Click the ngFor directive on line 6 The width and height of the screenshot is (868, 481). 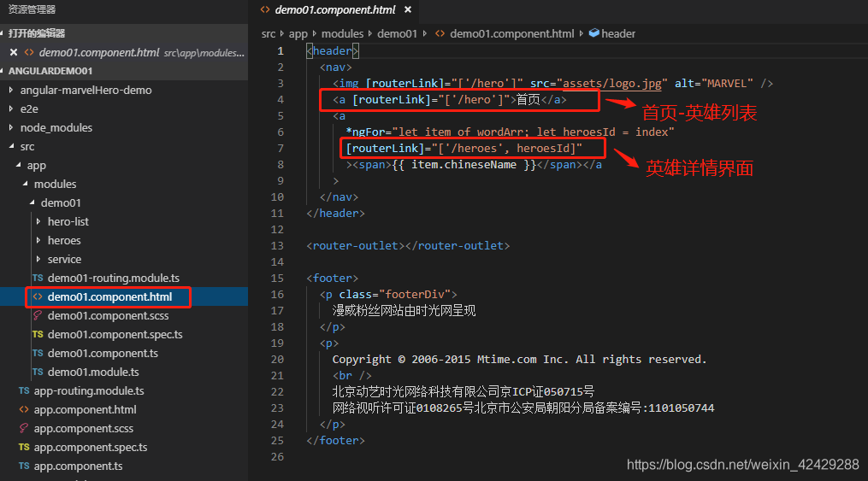pos(368,132)
